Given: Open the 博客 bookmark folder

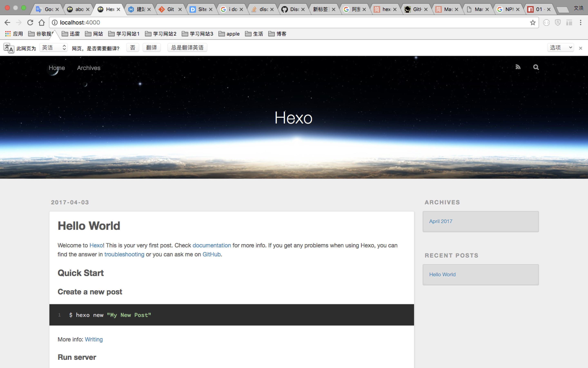Looking at the screenshot, I should click(x=277, y=34).
